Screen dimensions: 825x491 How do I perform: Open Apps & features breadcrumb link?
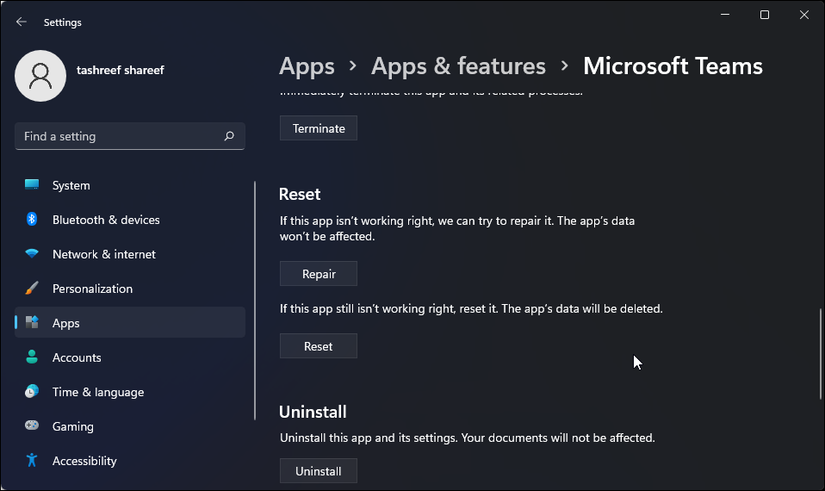(458, 67)
